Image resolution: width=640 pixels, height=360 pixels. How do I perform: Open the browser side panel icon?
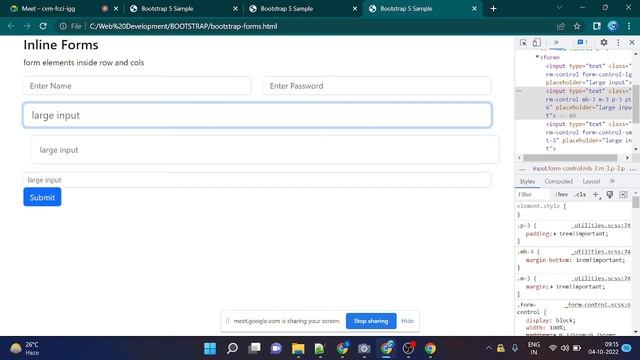pos(596,26)
